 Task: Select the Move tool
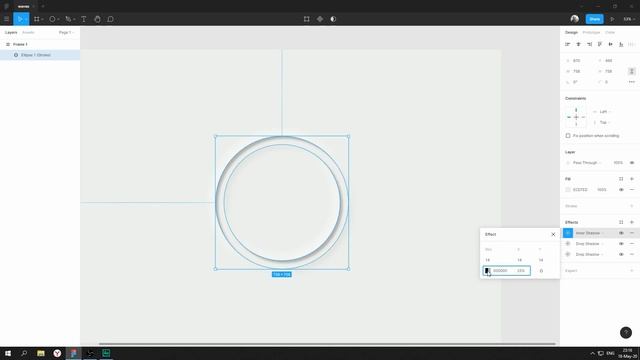[x=20, y=19]
